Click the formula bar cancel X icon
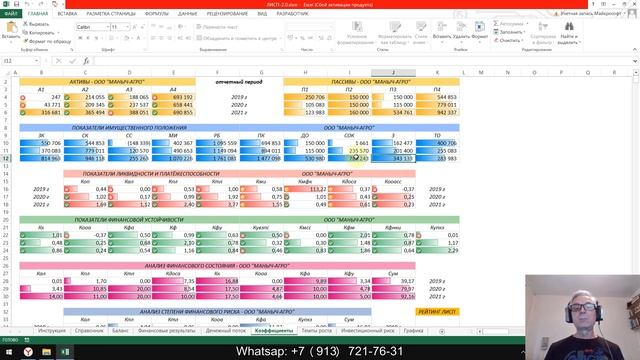 58,61
